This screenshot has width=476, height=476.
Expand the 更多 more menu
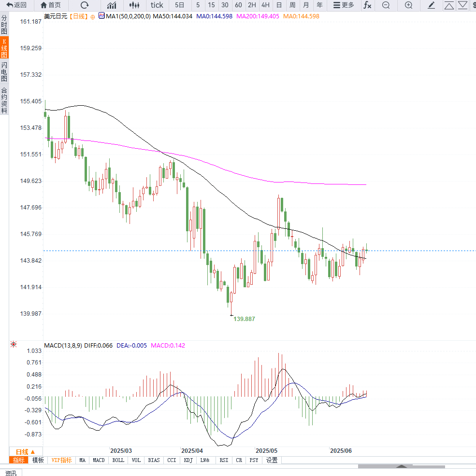(x=344, y=5)
